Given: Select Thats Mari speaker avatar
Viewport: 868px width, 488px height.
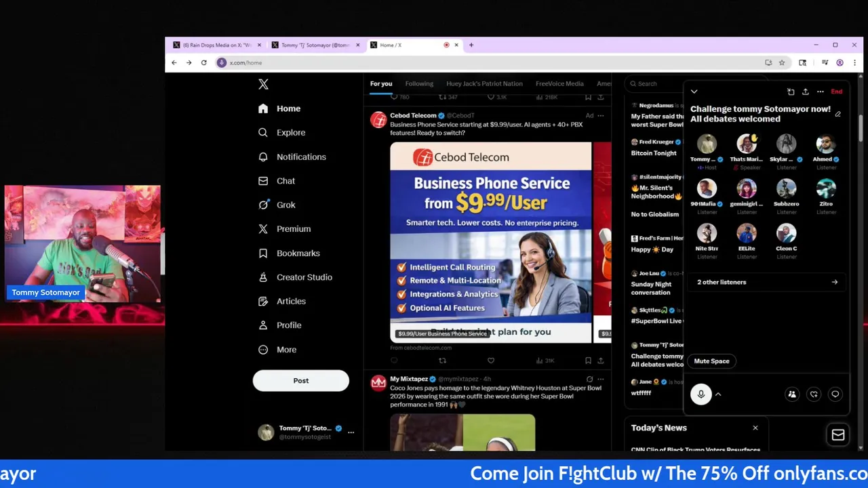Looking at the screenshot, I should click(747, 144).
